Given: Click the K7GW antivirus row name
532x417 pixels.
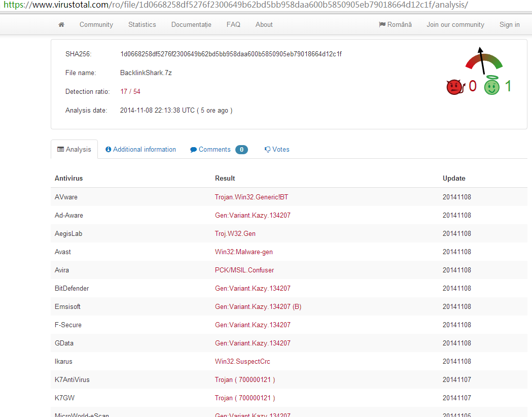Looking at the screenshot, I should point(64,398).
